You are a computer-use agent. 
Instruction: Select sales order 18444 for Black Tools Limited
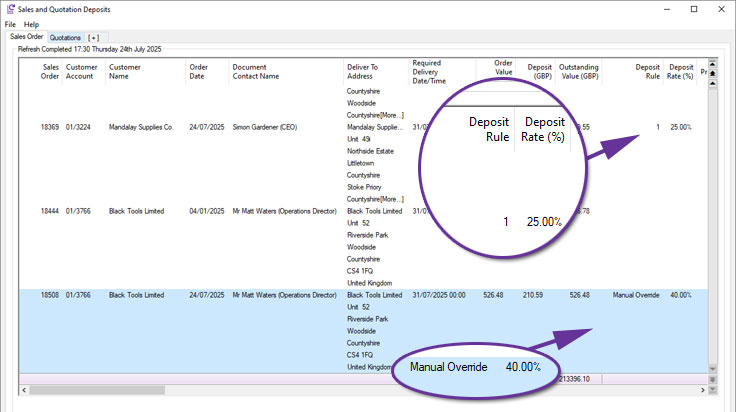click(51, 211)
